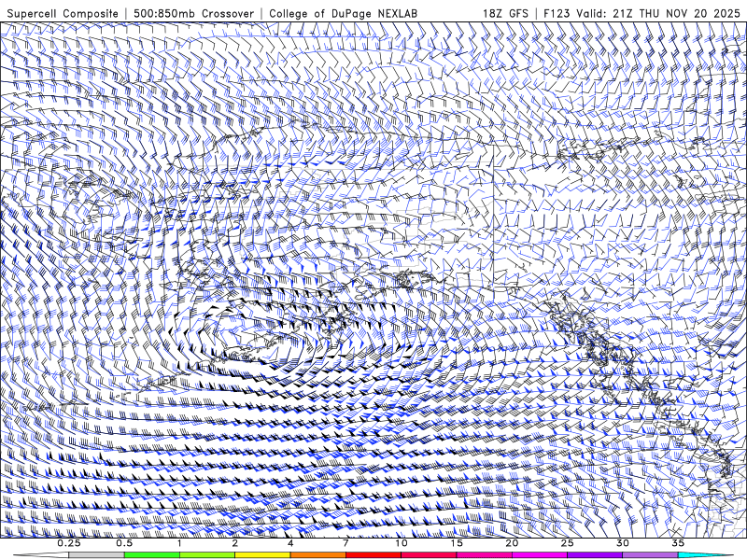Click the legend value 10
747x560 pixels.
(x=402, y=543)
